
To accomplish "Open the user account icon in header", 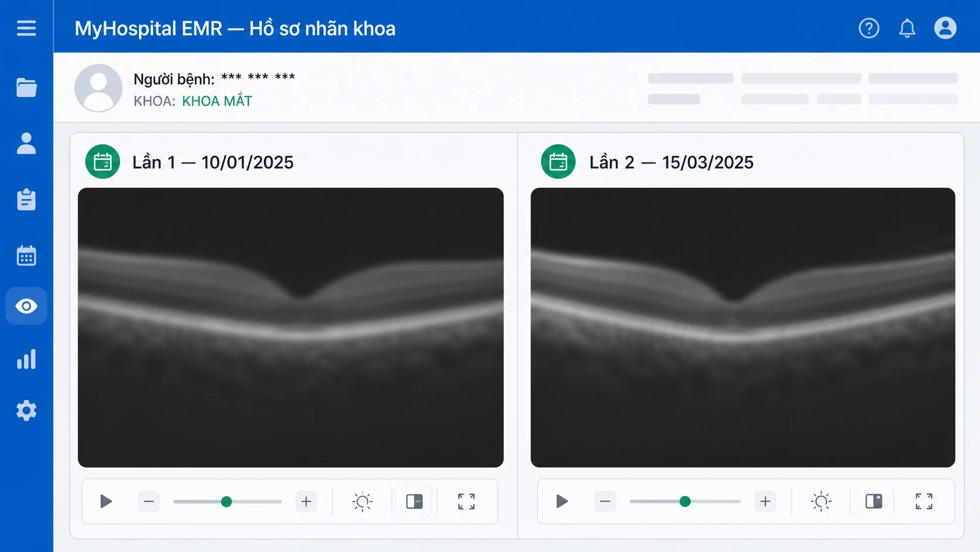I will point(945,28).
